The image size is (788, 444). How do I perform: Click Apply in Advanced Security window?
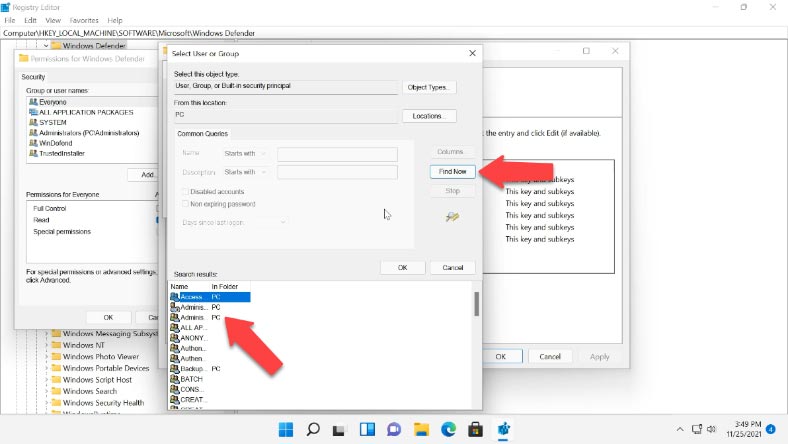(x=599, y=357)
